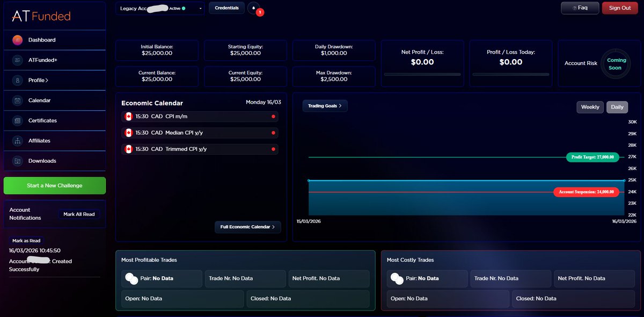Open the Certificates page
The image size is (644, 317).
tap(56, 120)
